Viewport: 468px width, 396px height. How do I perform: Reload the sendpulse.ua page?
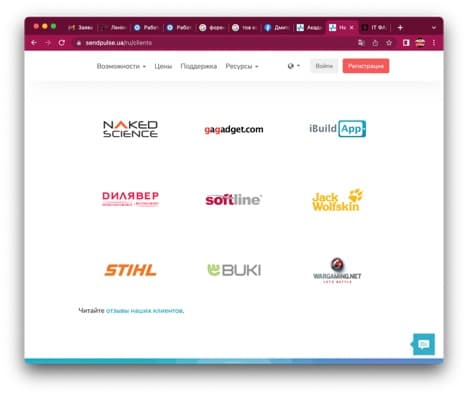(62, 43)
